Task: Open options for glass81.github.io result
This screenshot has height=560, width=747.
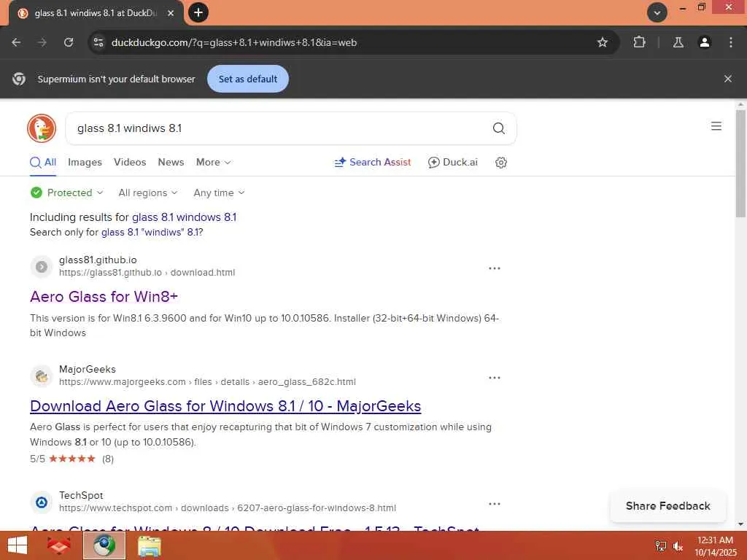Action: [x=495, y=268]
